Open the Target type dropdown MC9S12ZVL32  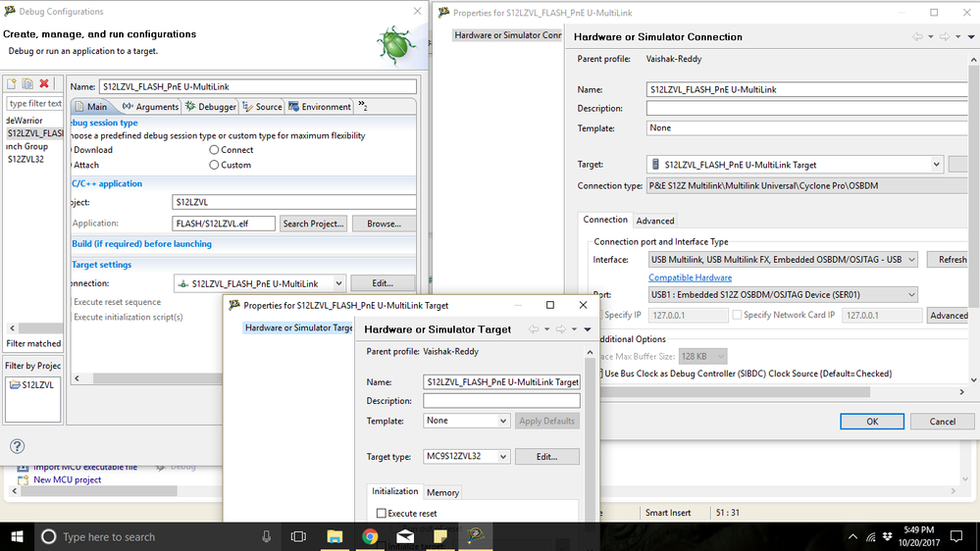[502, 457]
